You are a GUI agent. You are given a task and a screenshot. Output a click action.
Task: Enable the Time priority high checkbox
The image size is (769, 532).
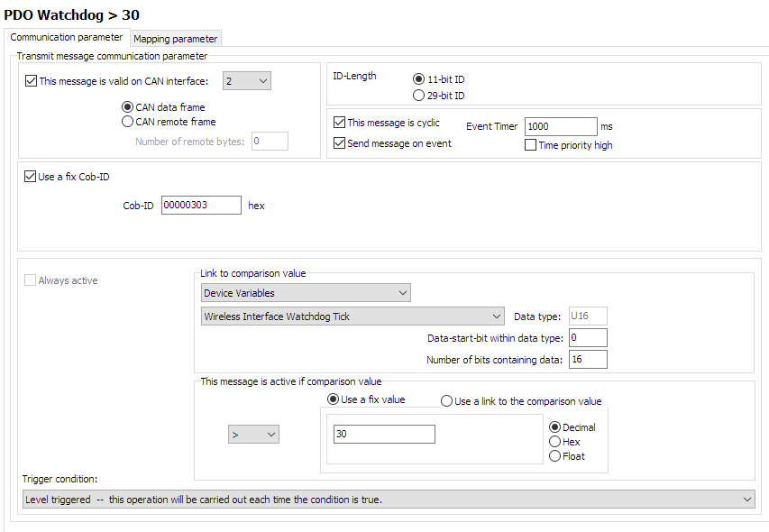(x=531, y=145)
